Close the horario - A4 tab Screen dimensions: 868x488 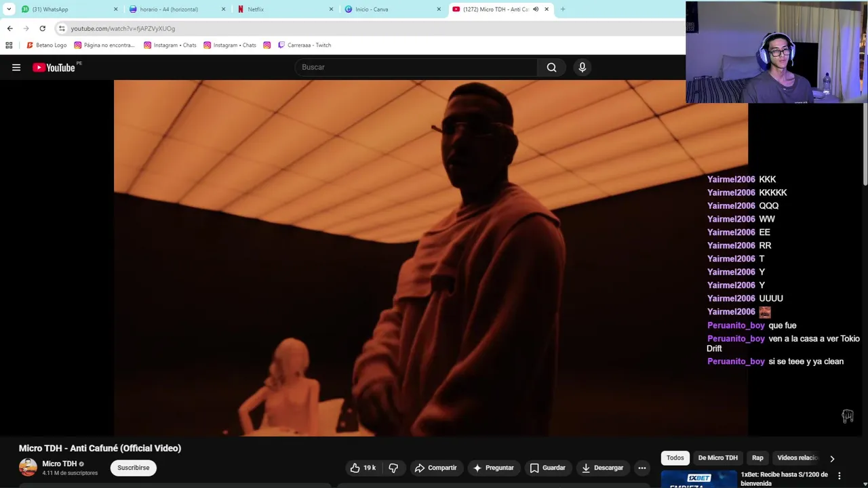tap(223, 9)
